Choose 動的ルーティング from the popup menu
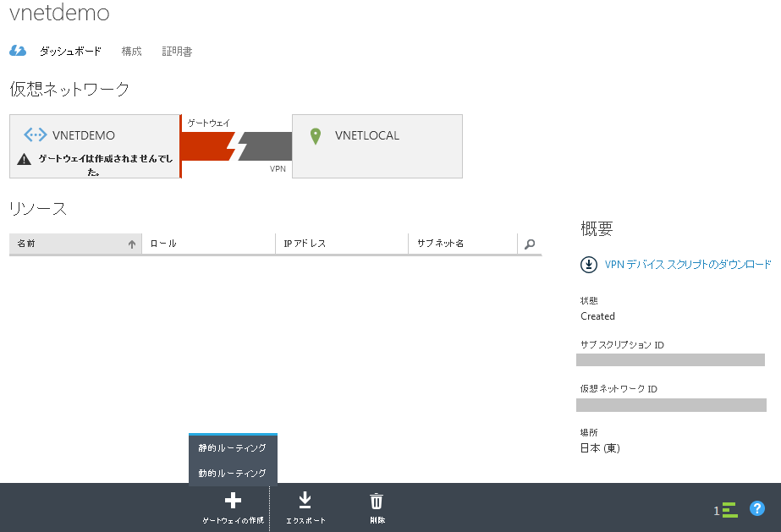Image resolution: width=781 pixels, height=532 pixels. pyautogui.click(x=233, y=473)
